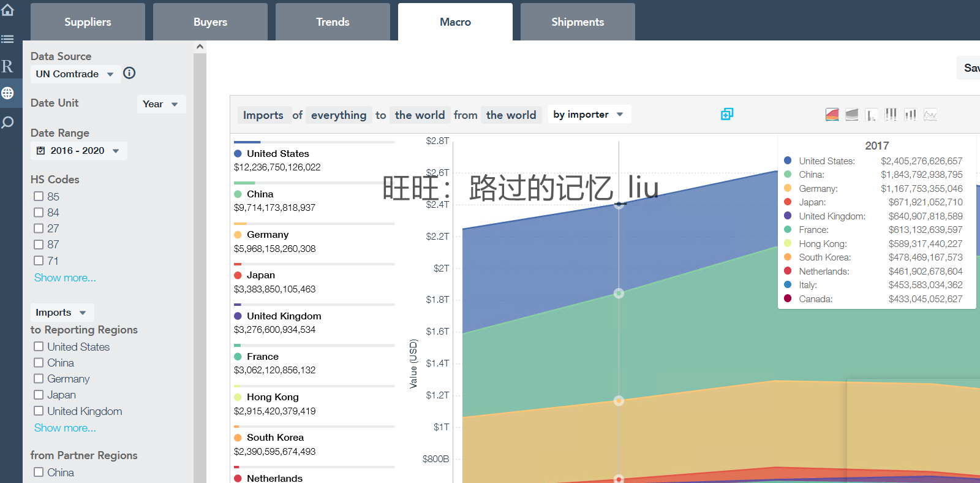Check Japan reporting region

[x=39, y=395]
